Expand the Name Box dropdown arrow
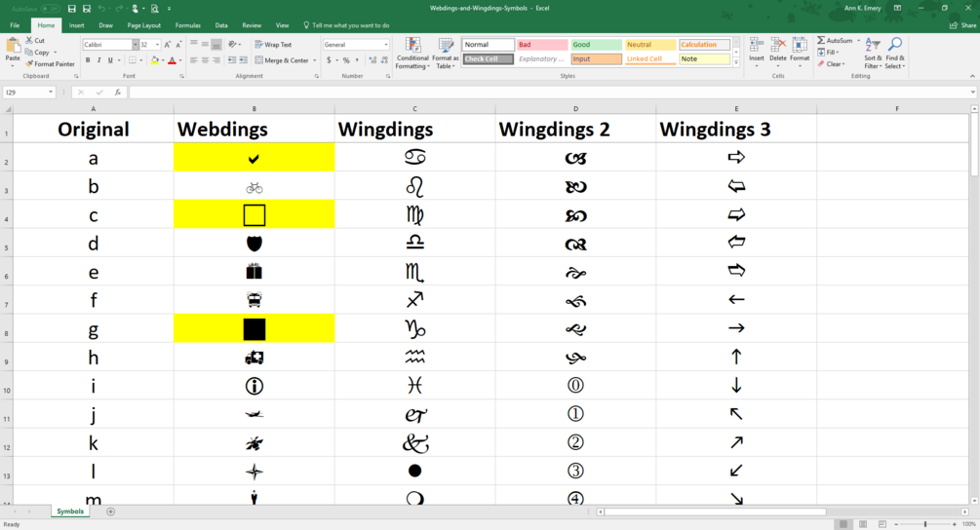Viewport: 980px width, 530px height. (x=51, y=93)
